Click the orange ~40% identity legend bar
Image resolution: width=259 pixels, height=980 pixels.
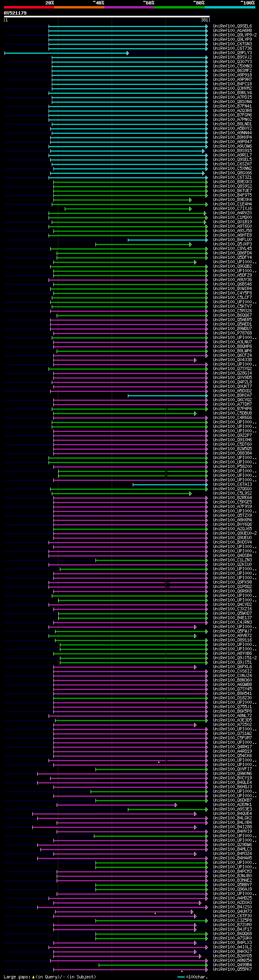click(x=79, y=7)
